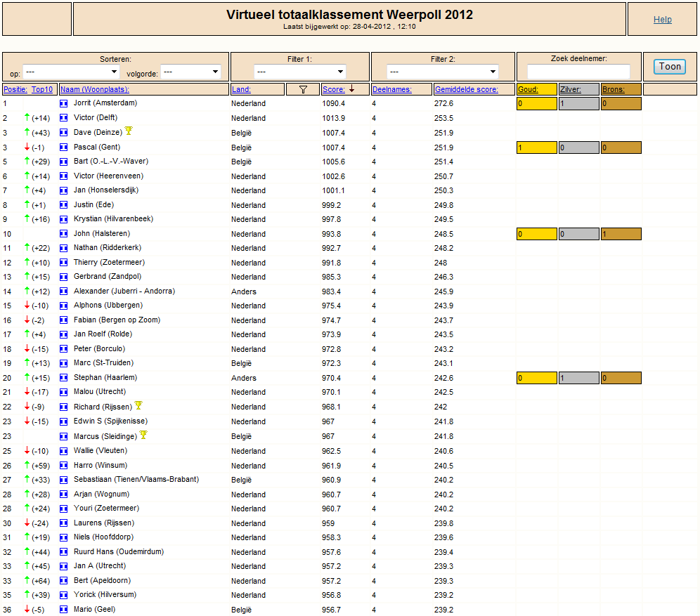Viewport: 700px width, 616px height.
Task: Sort by the Positie column header
Action: [x=15, y=90]
